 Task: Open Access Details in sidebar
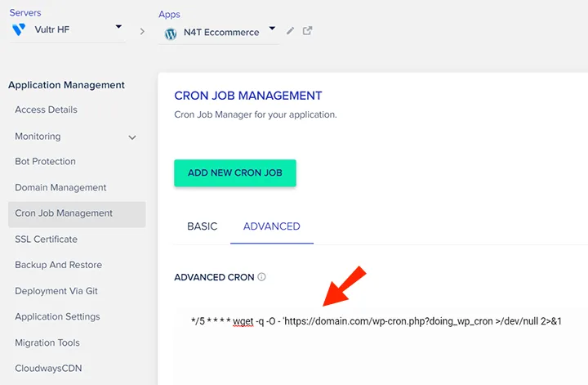click(46, 110)
